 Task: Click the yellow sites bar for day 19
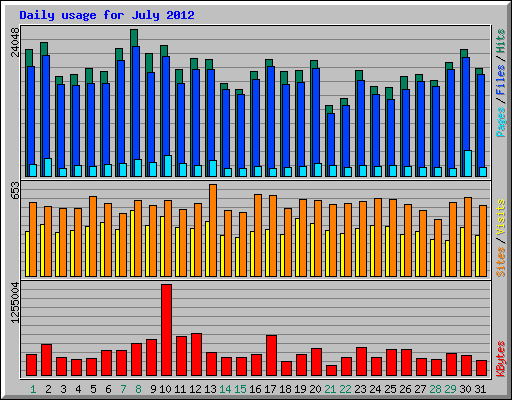297,247
